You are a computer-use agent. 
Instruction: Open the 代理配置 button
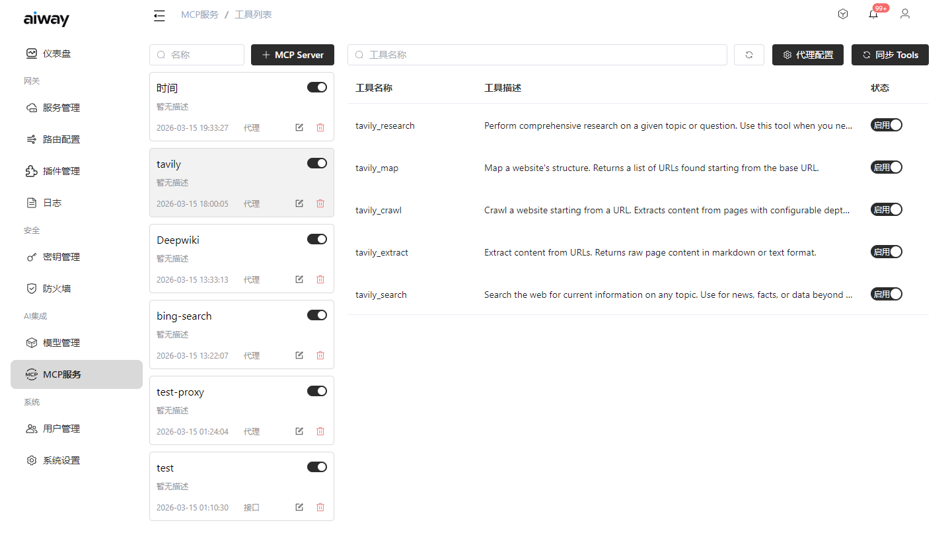tap(807, 55)
